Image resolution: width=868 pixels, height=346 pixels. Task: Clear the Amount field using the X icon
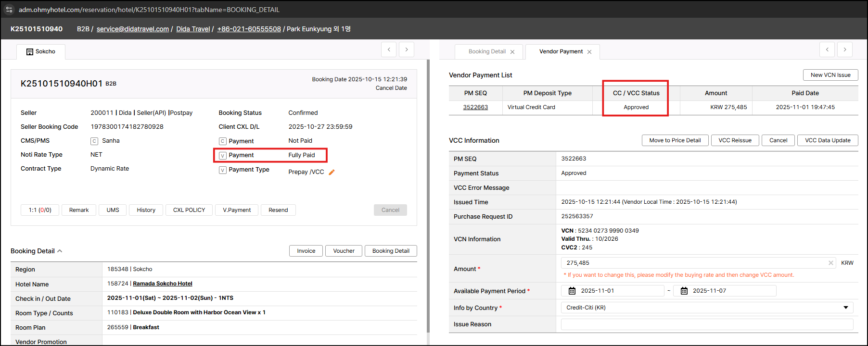coord(830,263)
